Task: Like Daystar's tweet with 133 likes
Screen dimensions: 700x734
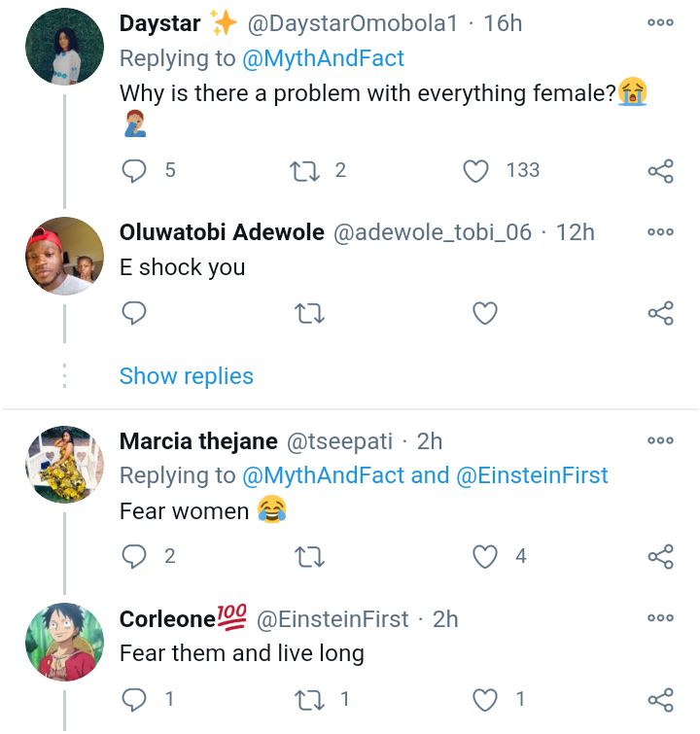Action: pos(475,171)
